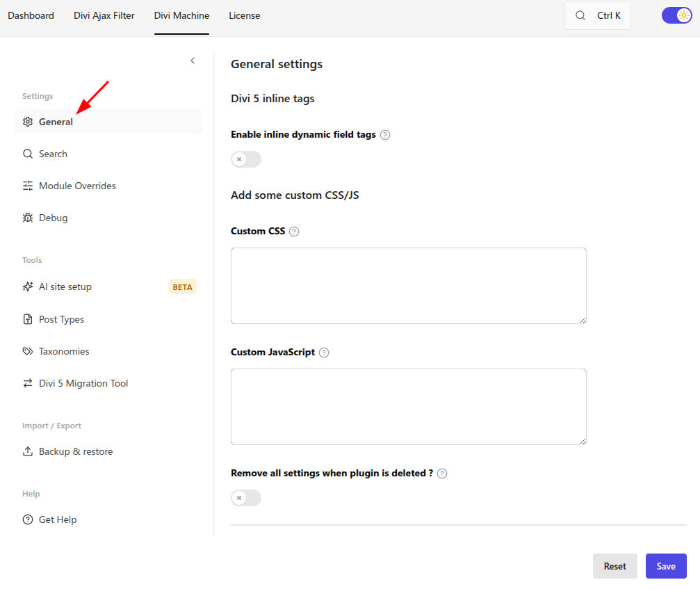The width and height of the screenshot is (700, 589).
Task: Click help icon next to Custom CSS
Action: pos(294,232)
